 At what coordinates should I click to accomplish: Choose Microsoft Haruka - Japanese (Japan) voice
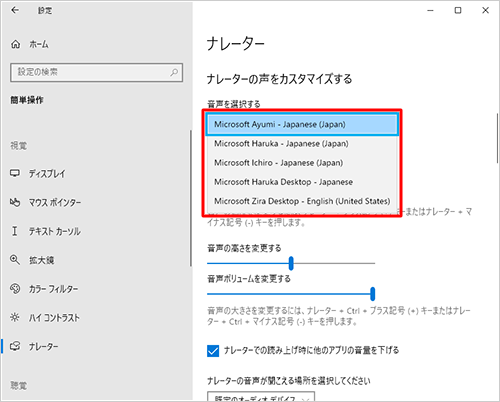(x=302, y=144)
